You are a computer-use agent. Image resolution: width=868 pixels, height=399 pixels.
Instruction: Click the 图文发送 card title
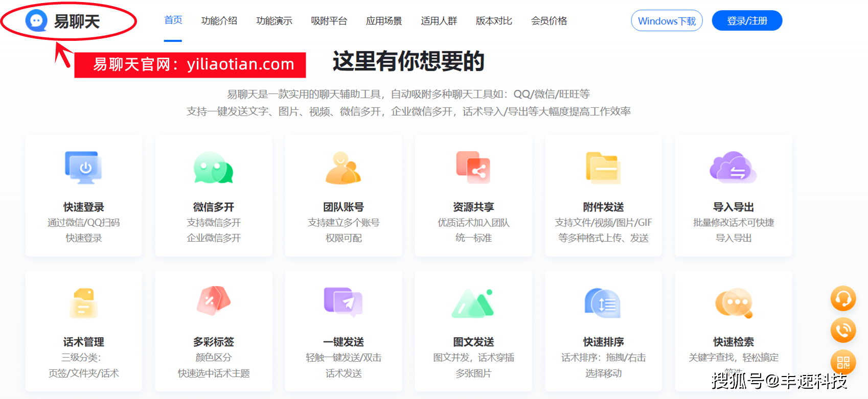pos(473,342)
